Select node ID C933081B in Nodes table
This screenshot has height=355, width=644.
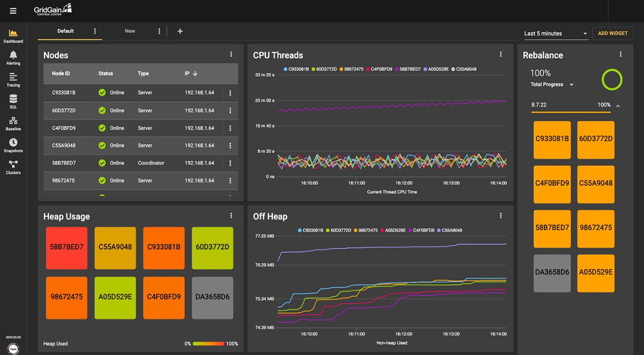click(64, 93)
